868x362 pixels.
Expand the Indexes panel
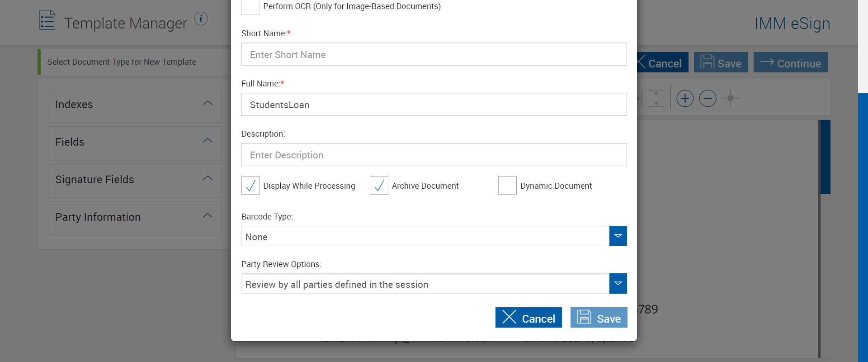[x=135, y=105]
